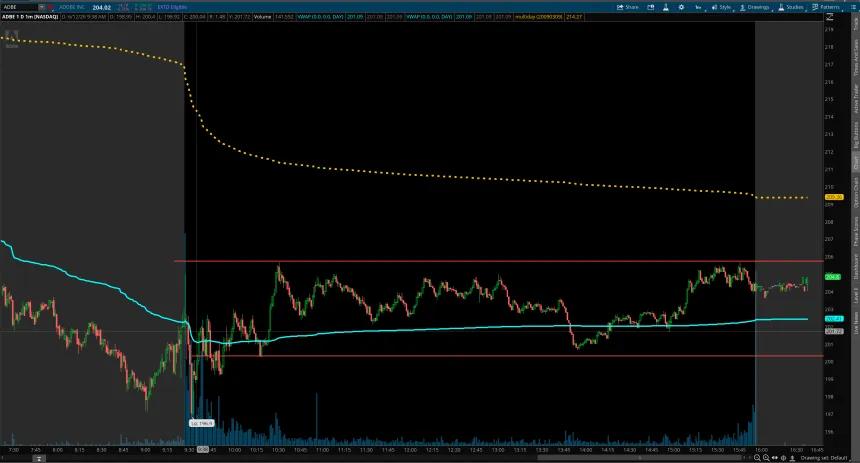Open the chart settings gear icon

coord(681,7)
